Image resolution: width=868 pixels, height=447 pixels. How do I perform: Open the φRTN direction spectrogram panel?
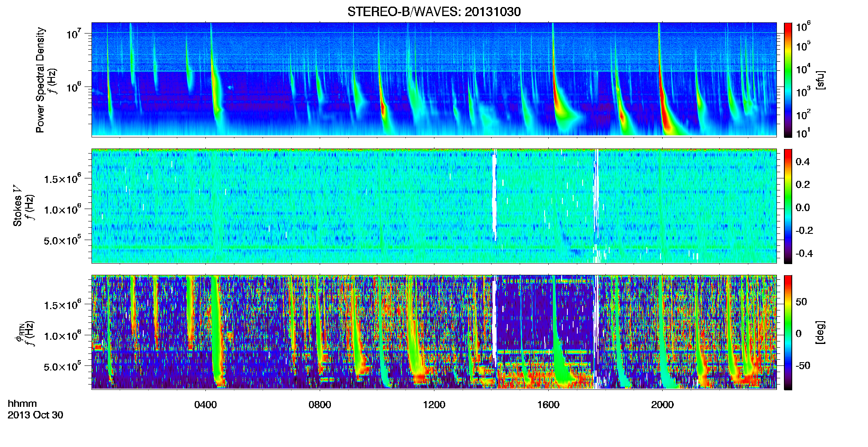(x=434, y=332)
